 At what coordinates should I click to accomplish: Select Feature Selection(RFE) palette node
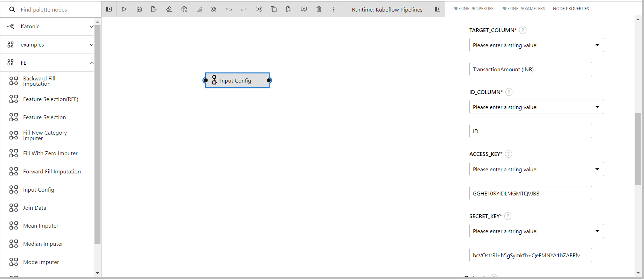tap(47, 99)
